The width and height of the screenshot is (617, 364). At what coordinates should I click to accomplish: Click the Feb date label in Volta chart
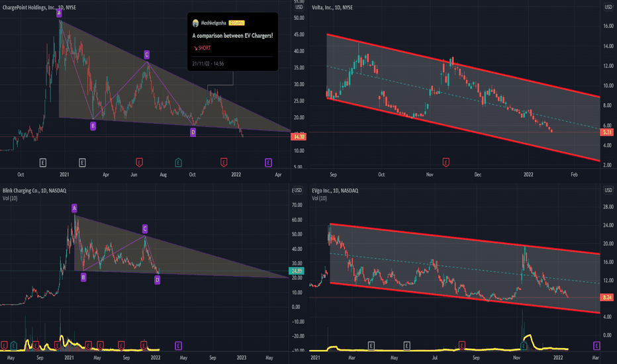[x=574, y=174]
